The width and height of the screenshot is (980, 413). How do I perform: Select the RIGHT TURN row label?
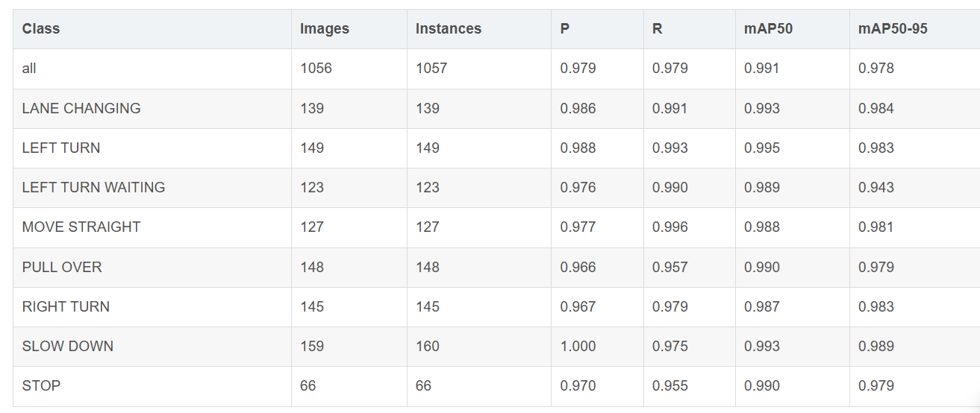pyautogui.click(x=66, y=306)
